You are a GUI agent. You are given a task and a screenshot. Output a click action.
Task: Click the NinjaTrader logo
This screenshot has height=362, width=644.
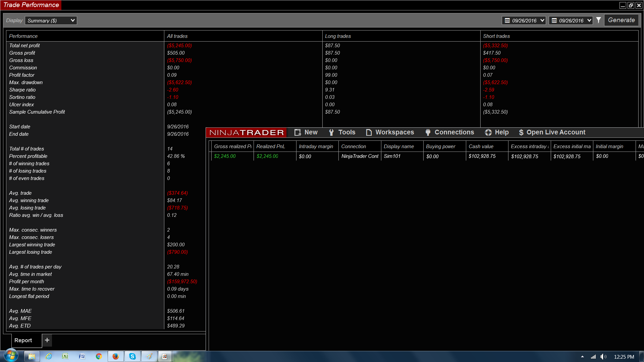click(247, 132)
